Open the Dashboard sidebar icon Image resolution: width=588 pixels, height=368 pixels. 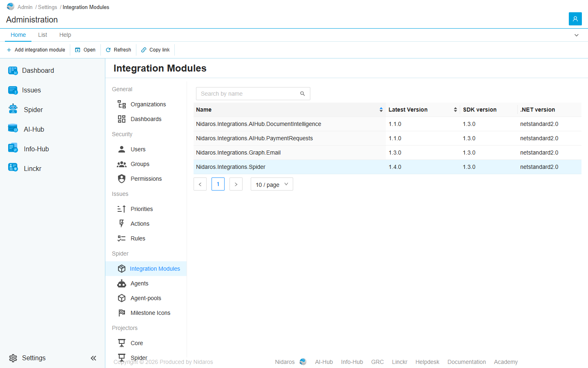13,71
